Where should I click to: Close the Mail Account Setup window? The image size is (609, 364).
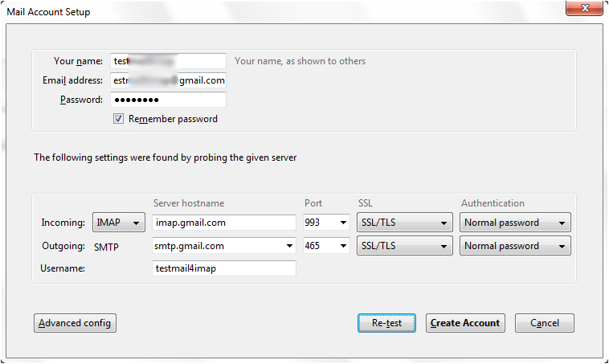pos(585,8)
